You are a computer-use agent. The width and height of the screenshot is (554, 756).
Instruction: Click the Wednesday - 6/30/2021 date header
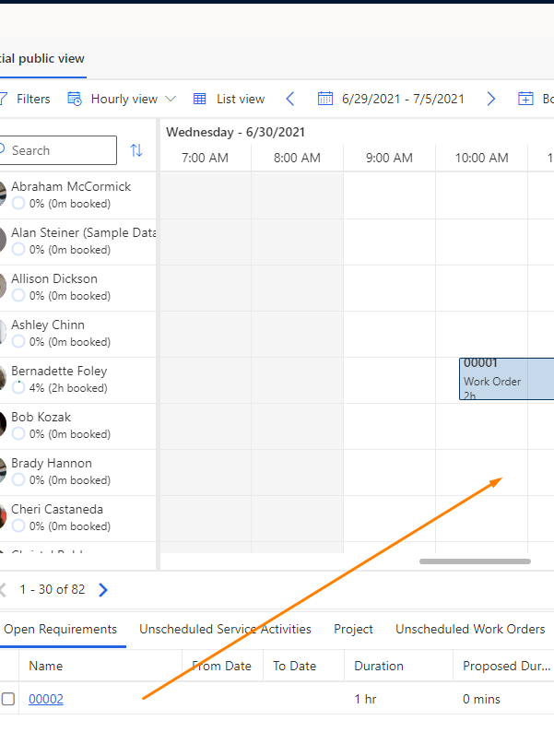coord(235,132)
